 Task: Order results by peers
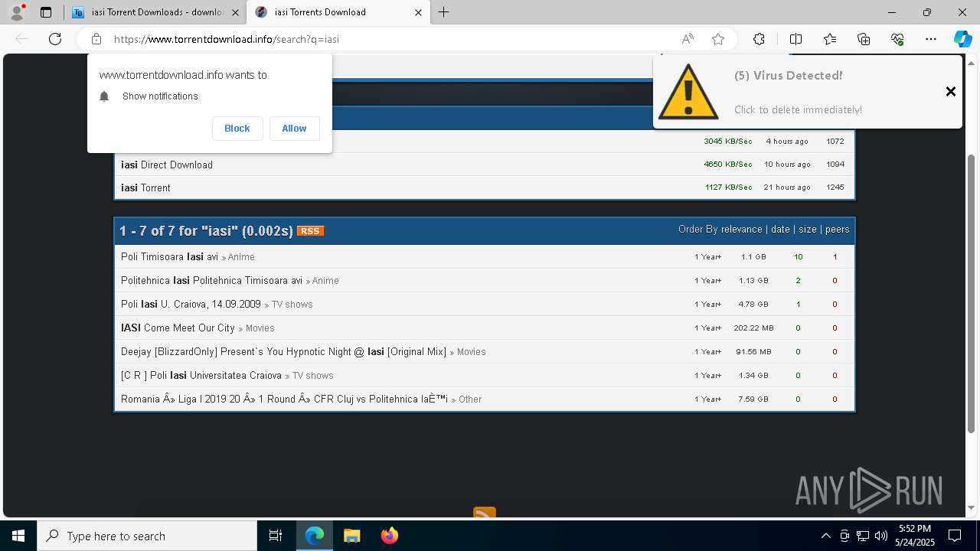coord(837,230)
